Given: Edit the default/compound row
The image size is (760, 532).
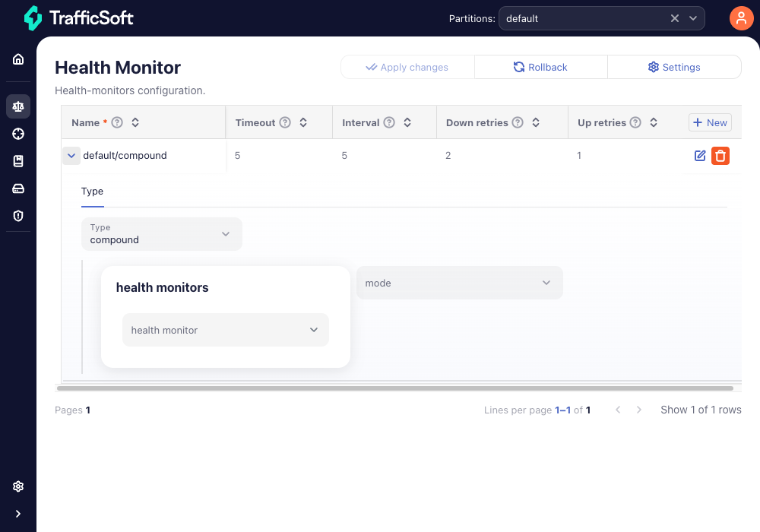Looking at the screenshot, I should pyautogui.click(x=700, y=156).
